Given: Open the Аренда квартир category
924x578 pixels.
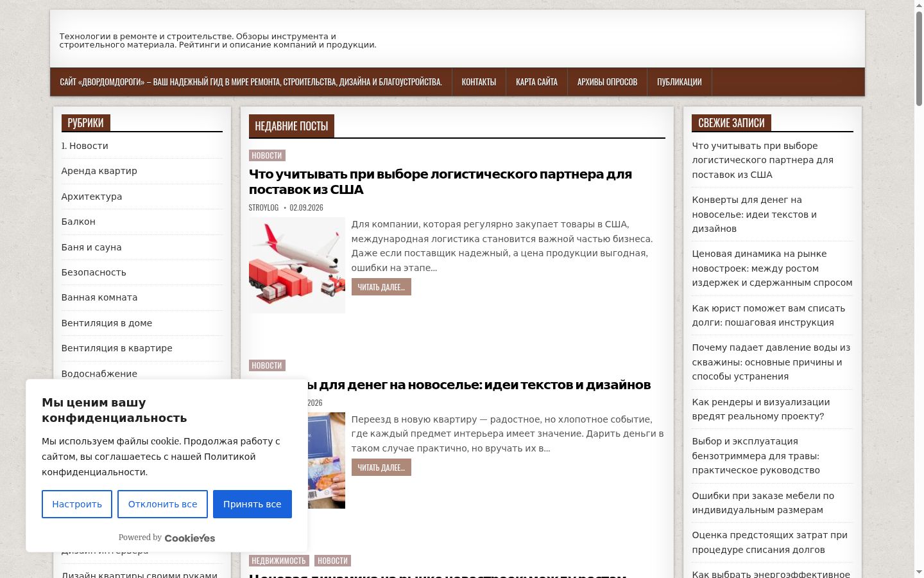Looking at the screenshot, I should pyautogui.click(x=99, y=171).
